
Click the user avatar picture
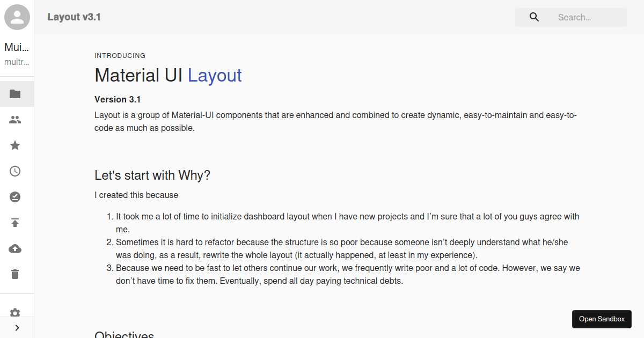(17, 17)
